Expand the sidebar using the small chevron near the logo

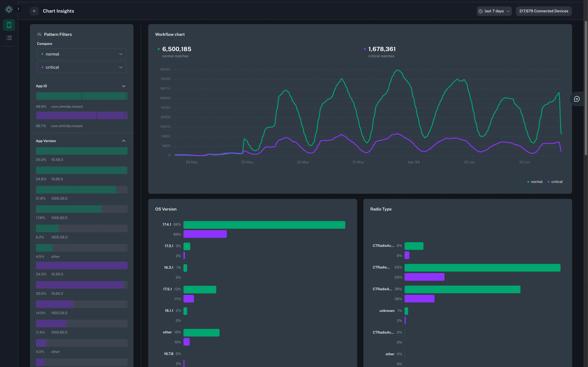18,9
